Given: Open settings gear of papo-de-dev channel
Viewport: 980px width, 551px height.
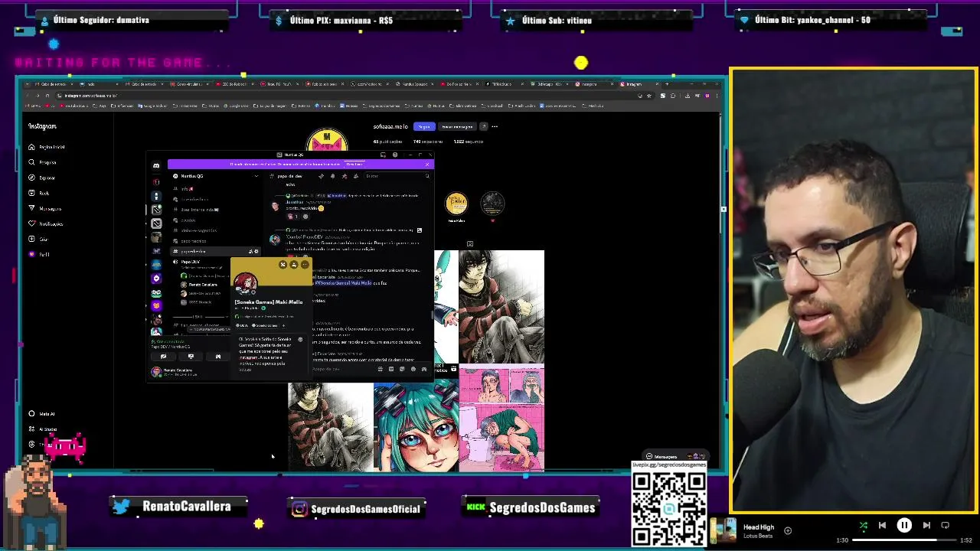Looking at the screenshot, I should 256,251.
